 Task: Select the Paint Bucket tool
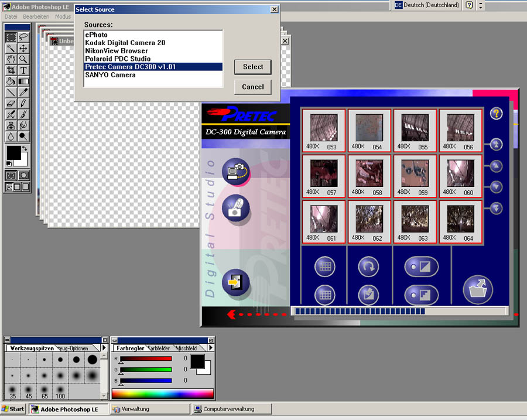click(x=11, y=81)
